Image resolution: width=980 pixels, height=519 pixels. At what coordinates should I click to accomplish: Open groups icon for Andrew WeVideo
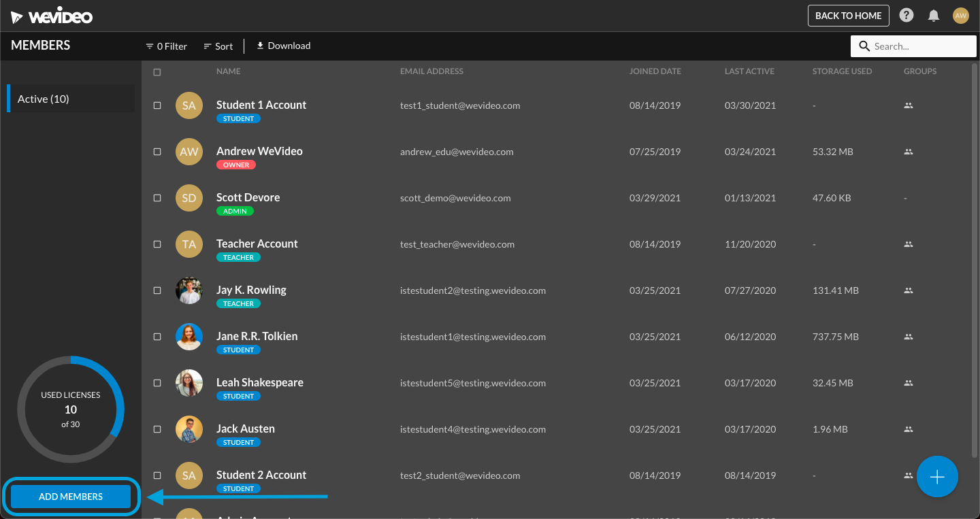[x=908, y=152]
